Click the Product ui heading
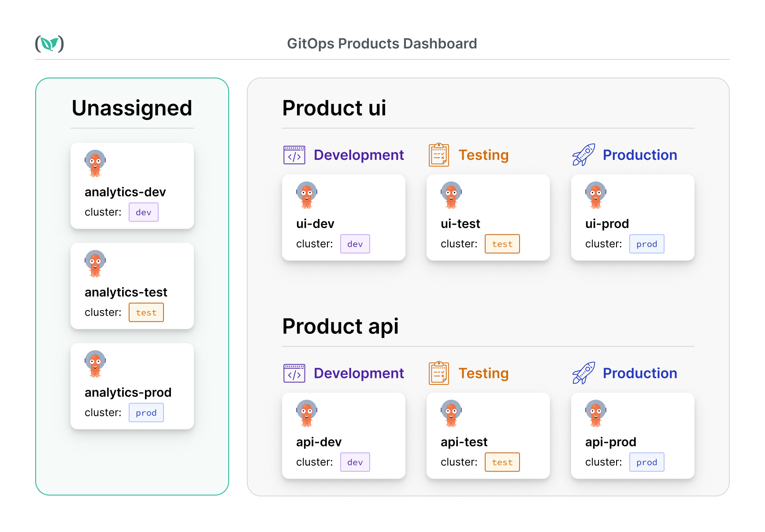Screen dimensions: 765x532 click(x=334, y=108)
